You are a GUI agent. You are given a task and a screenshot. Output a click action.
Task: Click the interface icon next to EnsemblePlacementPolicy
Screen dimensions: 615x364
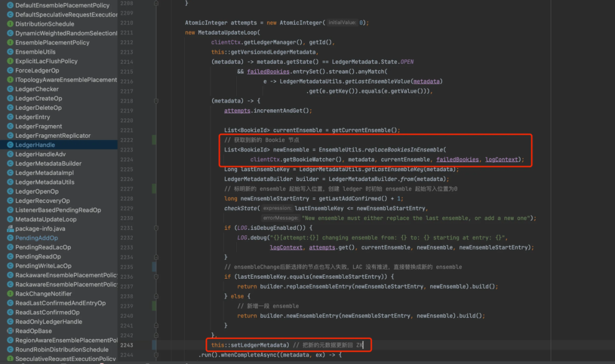pos(10,42)
